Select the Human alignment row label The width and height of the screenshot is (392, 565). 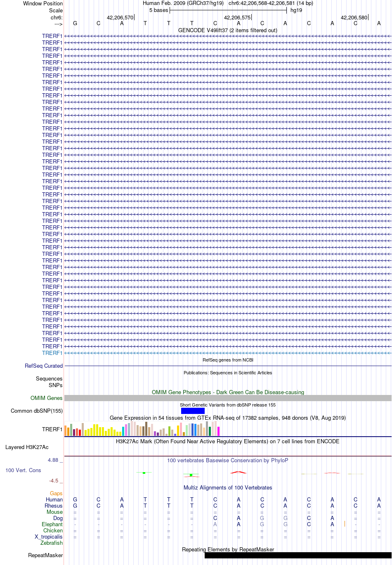pos(54,499)
